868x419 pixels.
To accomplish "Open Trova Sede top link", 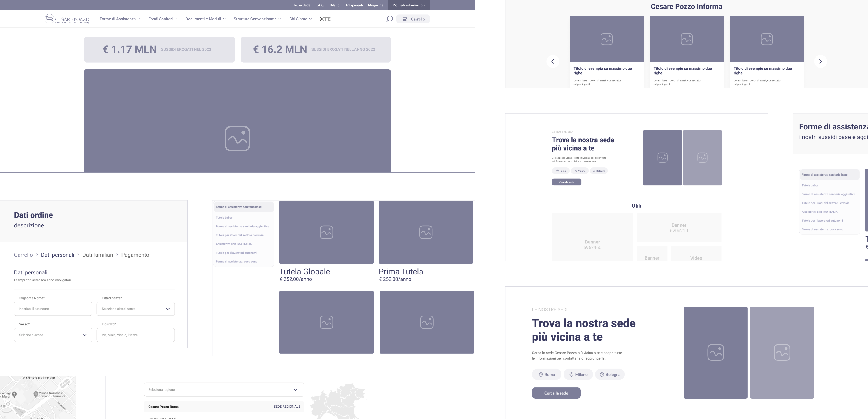I will (x=302, y=5).
